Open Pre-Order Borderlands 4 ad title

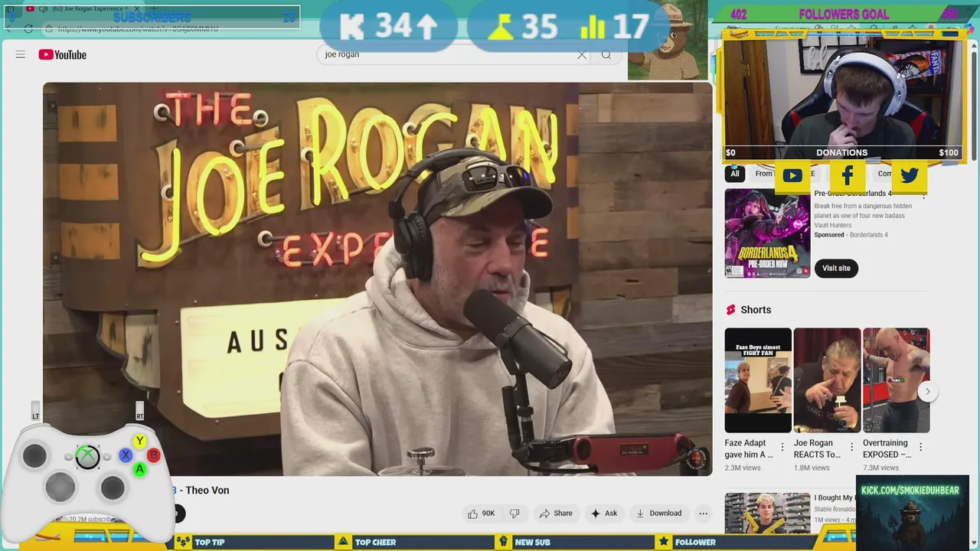point(853,194)
